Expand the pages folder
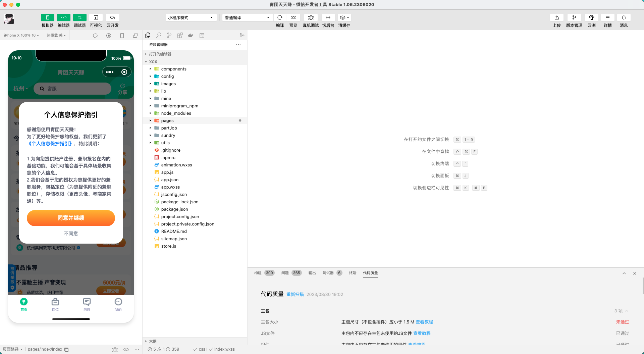Screen dimensions: 644x354 (195, 120)
